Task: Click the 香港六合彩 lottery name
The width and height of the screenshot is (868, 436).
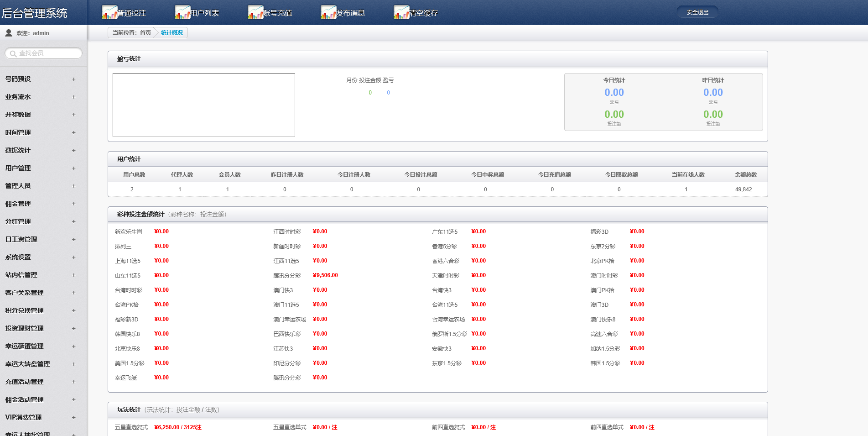Action: (446, 261)
